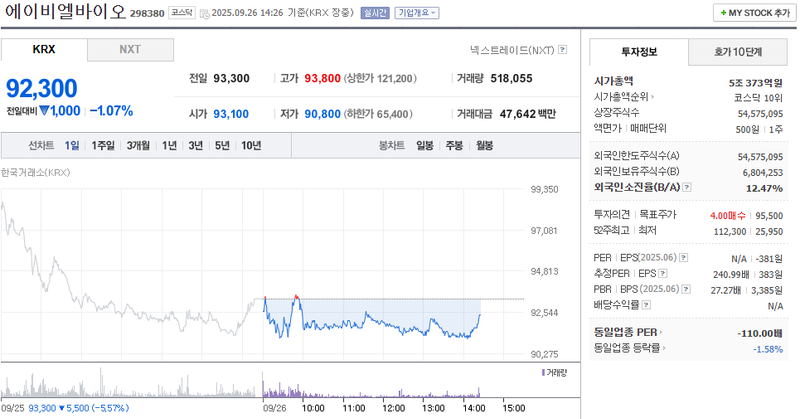
Task: Show the 일봉 candlestick chart
Action: [425, 145]
